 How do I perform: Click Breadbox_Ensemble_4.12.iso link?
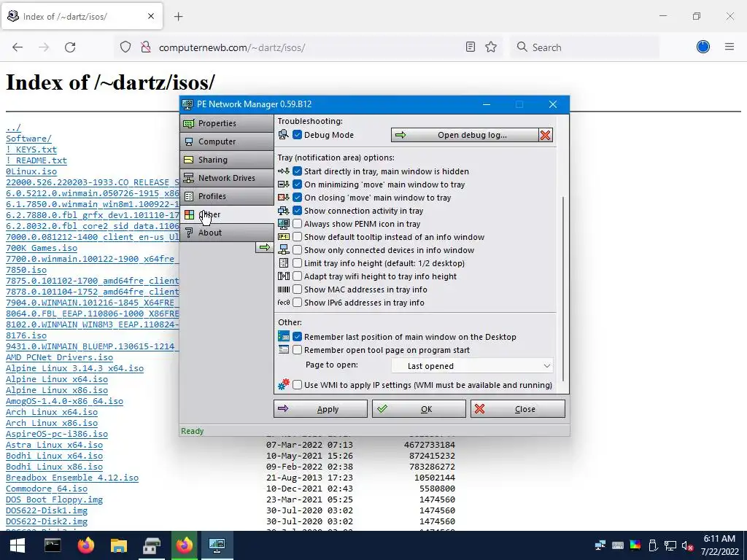click(x=72, y=478)
